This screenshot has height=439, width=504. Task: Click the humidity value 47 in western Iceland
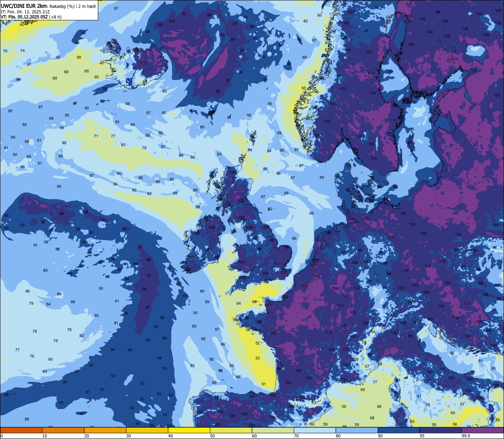click(102, 63)
